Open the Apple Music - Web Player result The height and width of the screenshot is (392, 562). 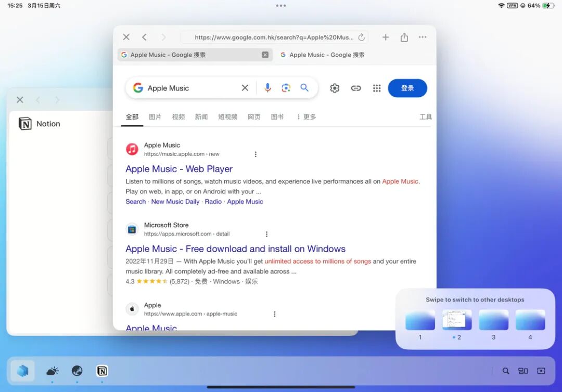click(179, 169)
